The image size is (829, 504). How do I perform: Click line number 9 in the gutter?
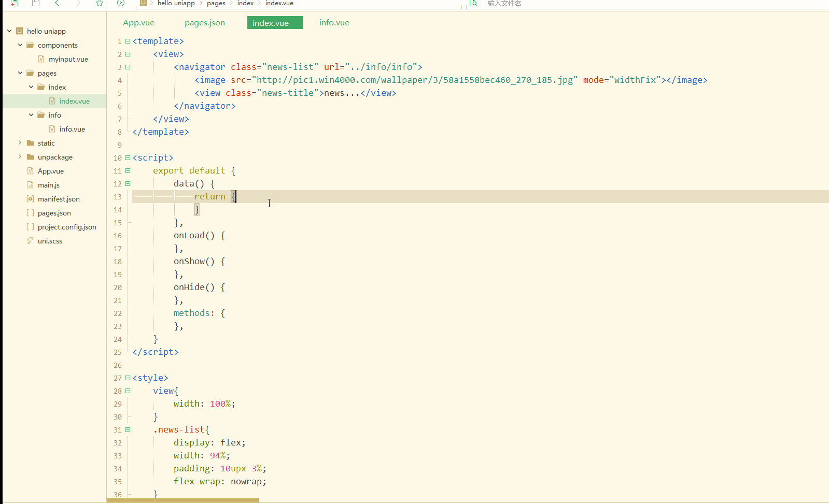coord(119,145)
